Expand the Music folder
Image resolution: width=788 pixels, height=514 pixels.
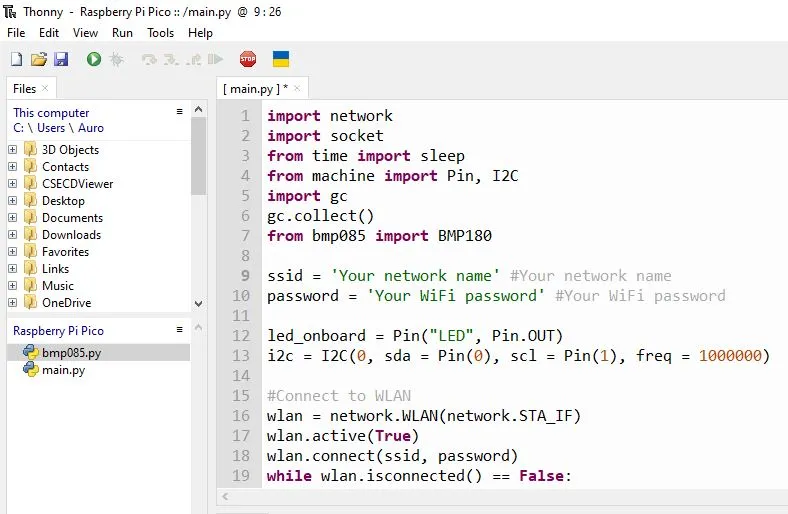coord(13,286)
